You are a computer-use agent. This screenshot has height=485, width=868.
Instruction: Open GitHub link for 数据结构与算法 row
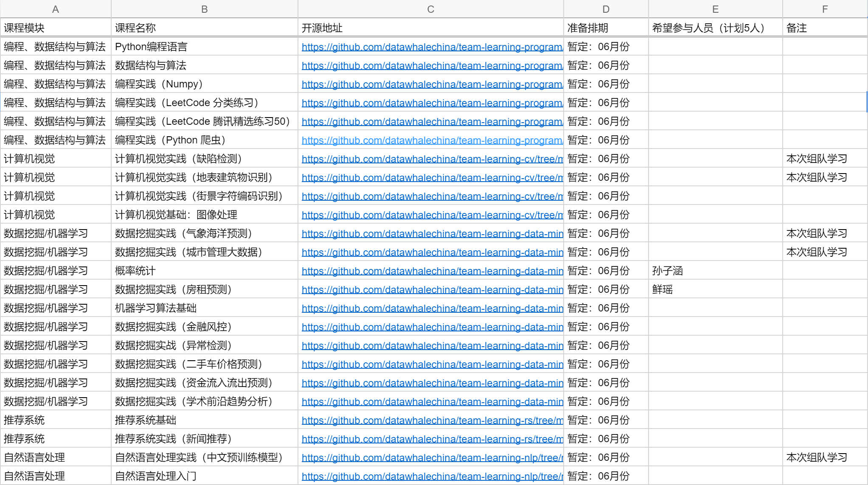[432, 66]
